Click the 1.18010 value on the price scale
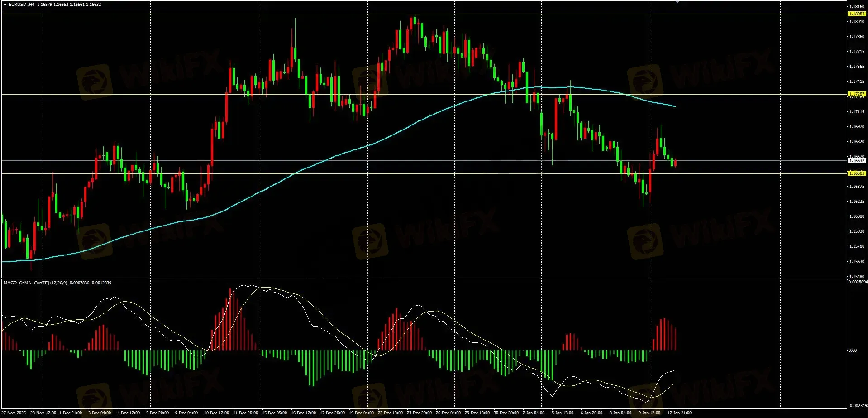This screenshot has width=868, height=418. point(857,22)
